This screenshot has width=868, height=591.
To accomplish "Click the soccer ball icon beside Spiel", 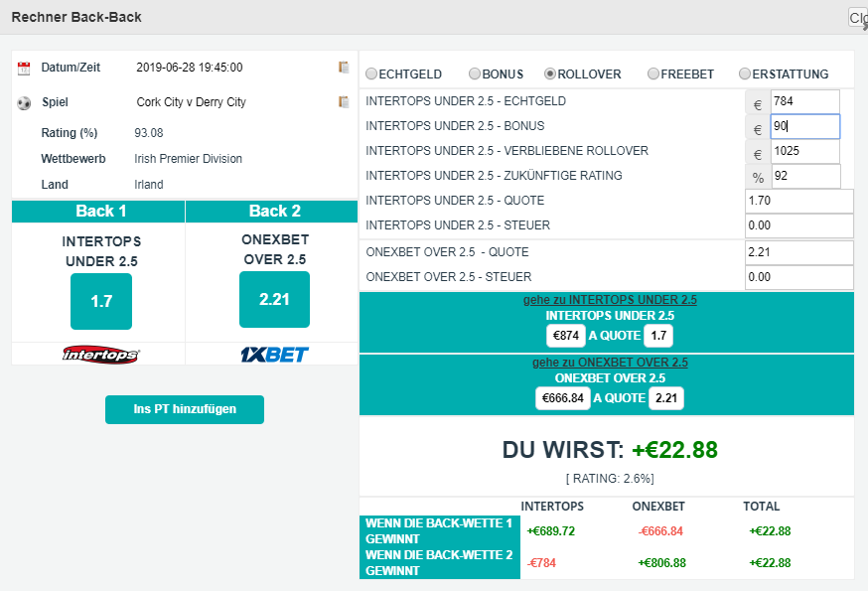I will pyautogui.click(x=24, y=103).
